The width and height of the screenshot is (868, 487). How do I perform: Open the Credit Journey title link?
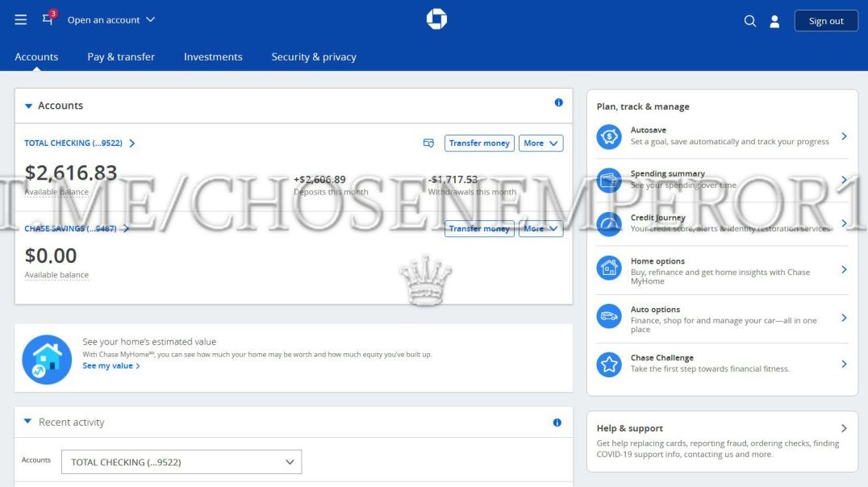[x=657, y=218]
